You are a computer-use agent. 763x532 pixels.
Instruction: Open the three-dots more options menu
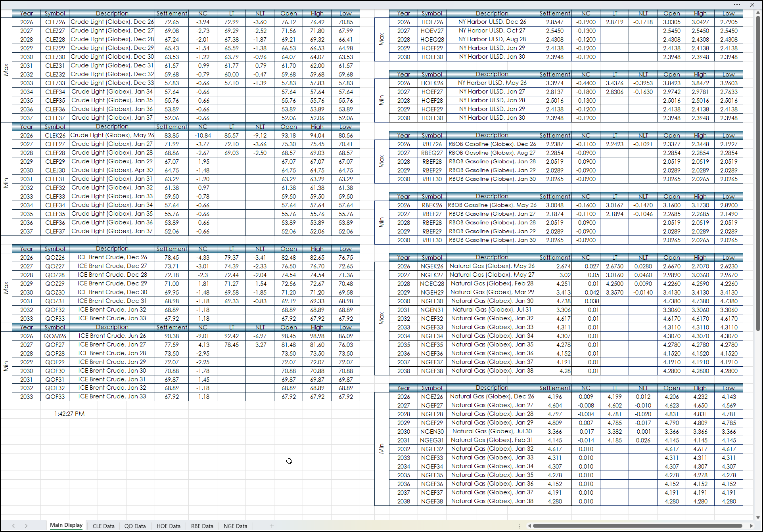click(737, 5)
